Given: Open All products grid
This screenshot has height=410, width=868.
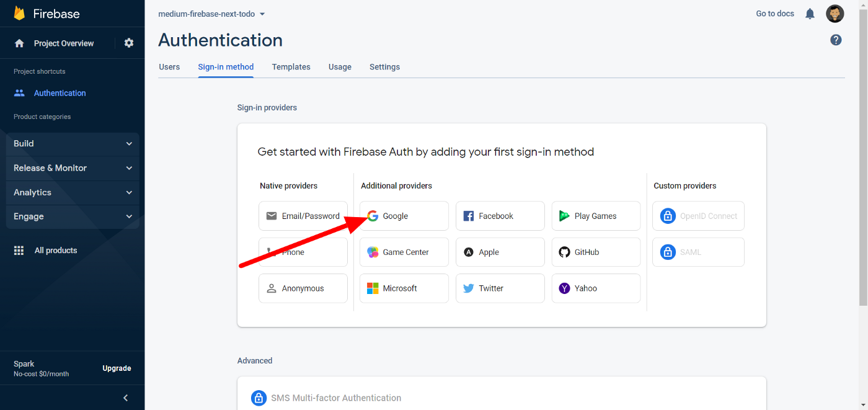Looking at the screenshot, I should click(x=55, y=251).
